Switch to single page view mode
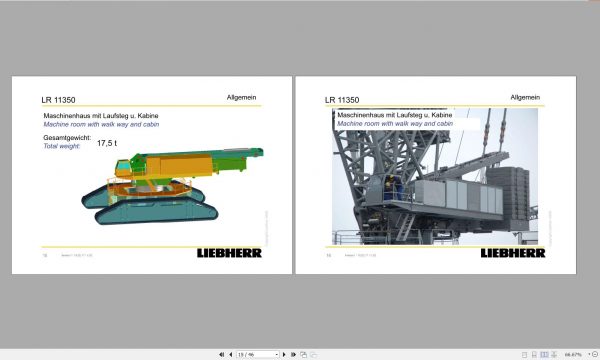The width and height of the screenshot is (600, 360). 525,355
